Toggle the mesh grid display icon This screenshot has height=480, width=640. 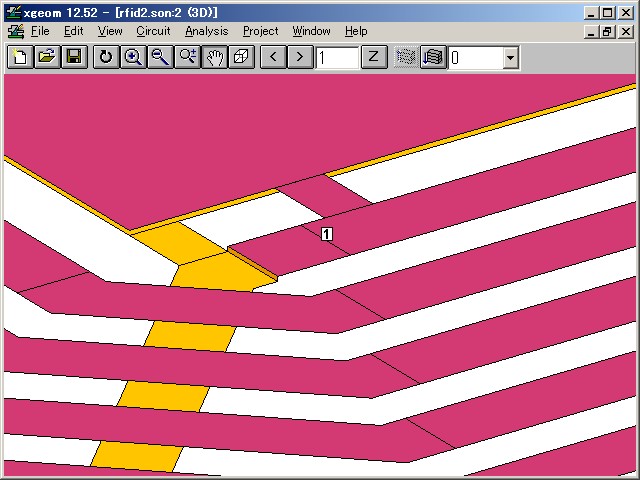pyautogui.click(x=406, y=57)
